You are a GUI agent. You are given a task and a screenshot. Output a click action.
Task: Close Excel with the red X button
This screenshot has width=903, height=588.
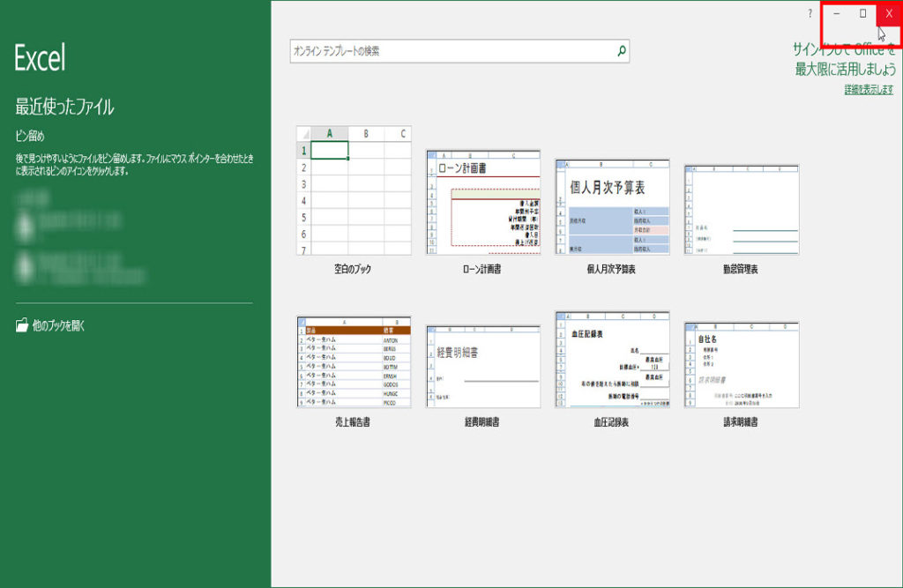coord(889,13)
